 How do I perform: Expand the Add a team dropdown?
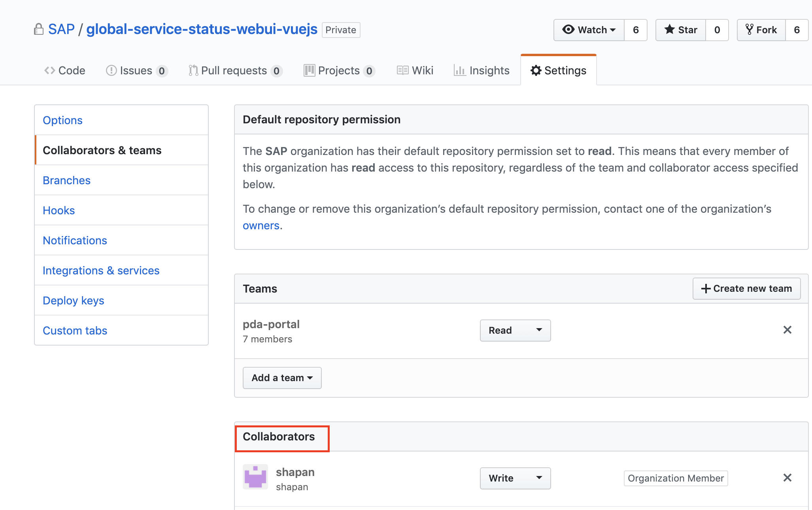point(282,378)
